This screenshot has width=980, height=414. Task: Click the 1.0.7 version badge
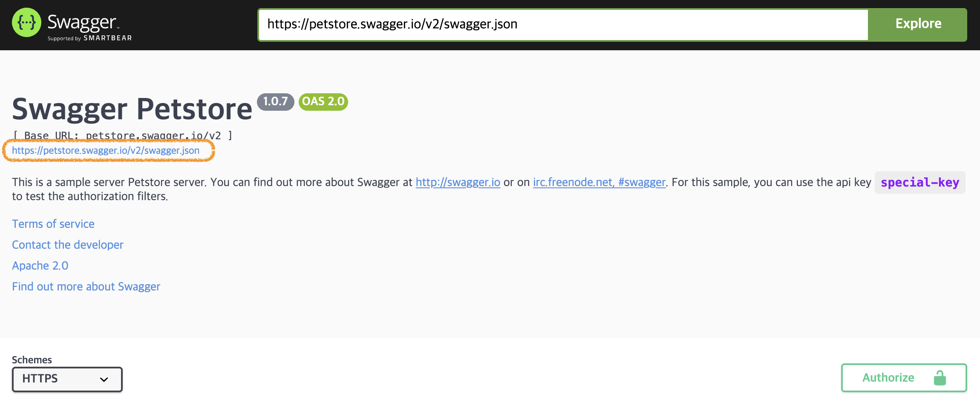275,102
